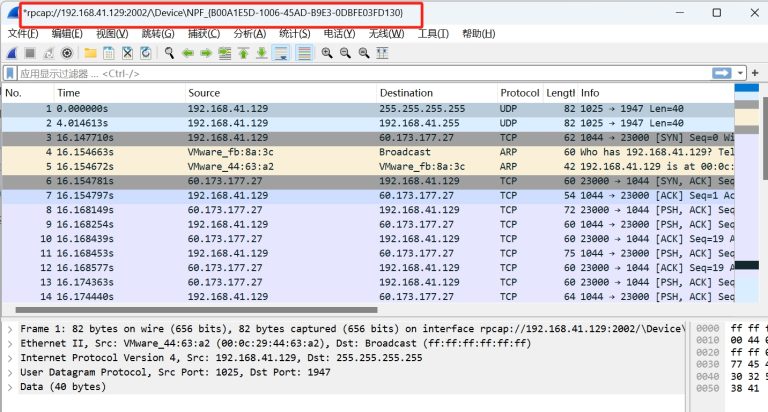Select packet 6 SYN, ACK row

coord(368,181)
